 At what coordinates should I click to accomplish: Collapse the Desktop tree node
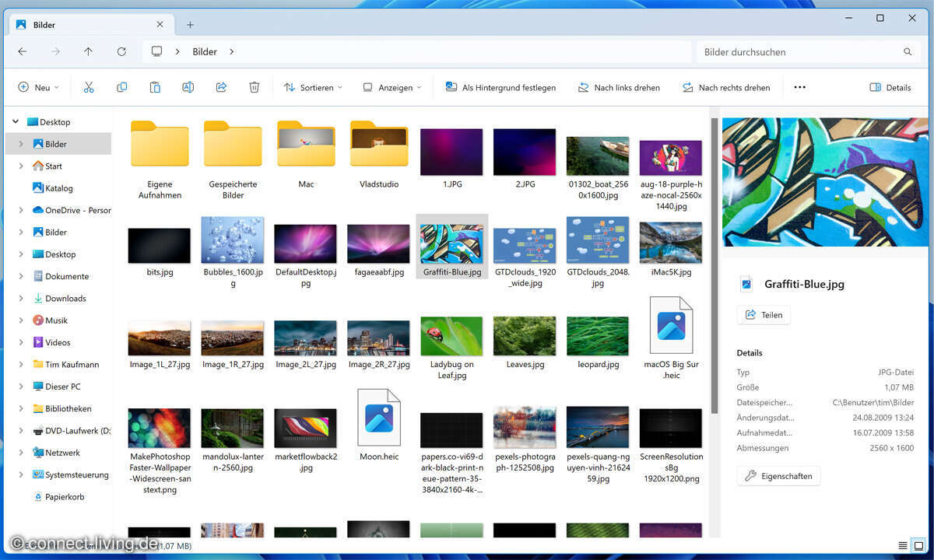click(16, 121)
